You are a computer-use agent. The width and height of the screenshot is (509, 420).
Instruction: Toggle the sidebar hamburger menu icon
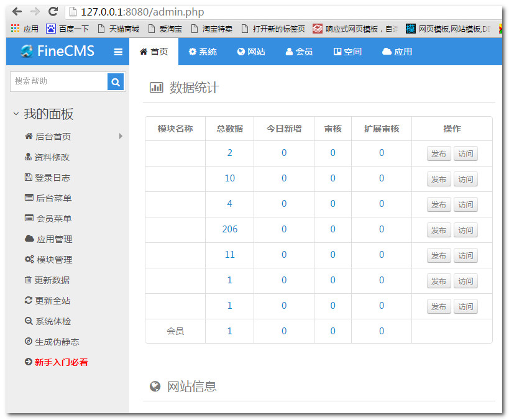point(118,52)
